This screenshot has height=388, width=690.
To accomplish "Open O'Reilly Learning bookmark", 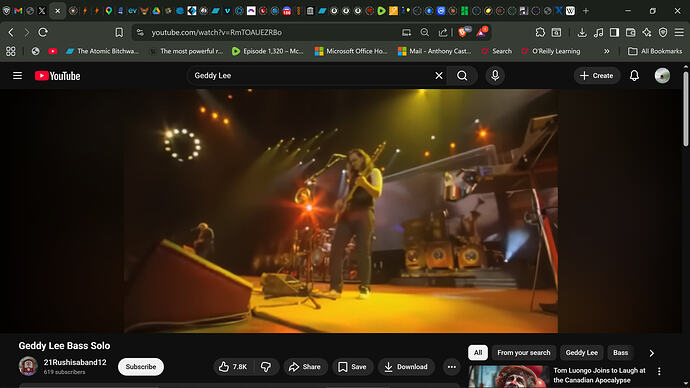I will tap(551, 51).
